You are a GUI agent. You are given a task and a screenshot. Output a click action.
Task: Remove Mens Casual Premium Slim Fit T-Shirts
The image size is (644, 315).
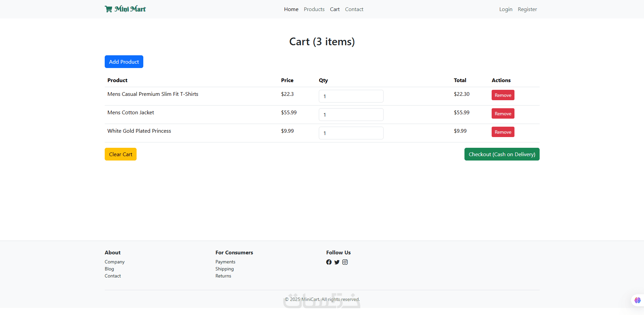(x=503, y=95)
